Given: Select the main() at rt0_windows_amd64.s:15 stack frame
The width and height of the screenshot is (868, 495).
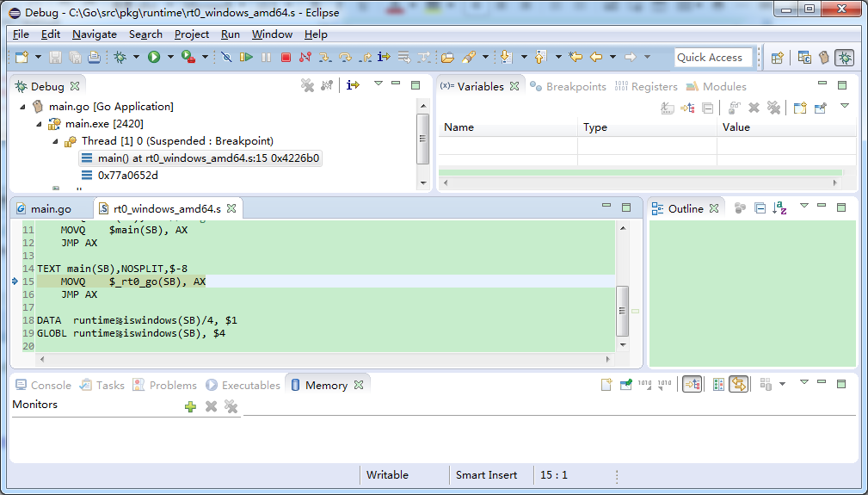Looking at the screenshot, I should coord(200,158).
